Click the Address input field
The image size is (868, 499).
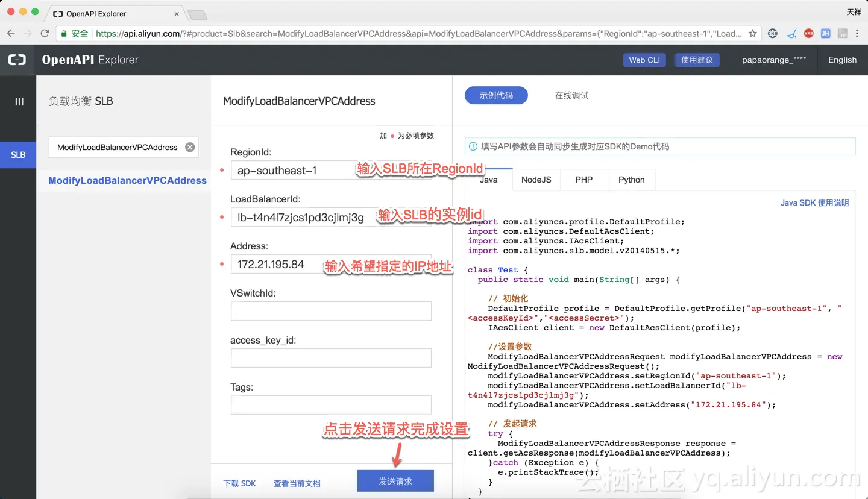331,264
